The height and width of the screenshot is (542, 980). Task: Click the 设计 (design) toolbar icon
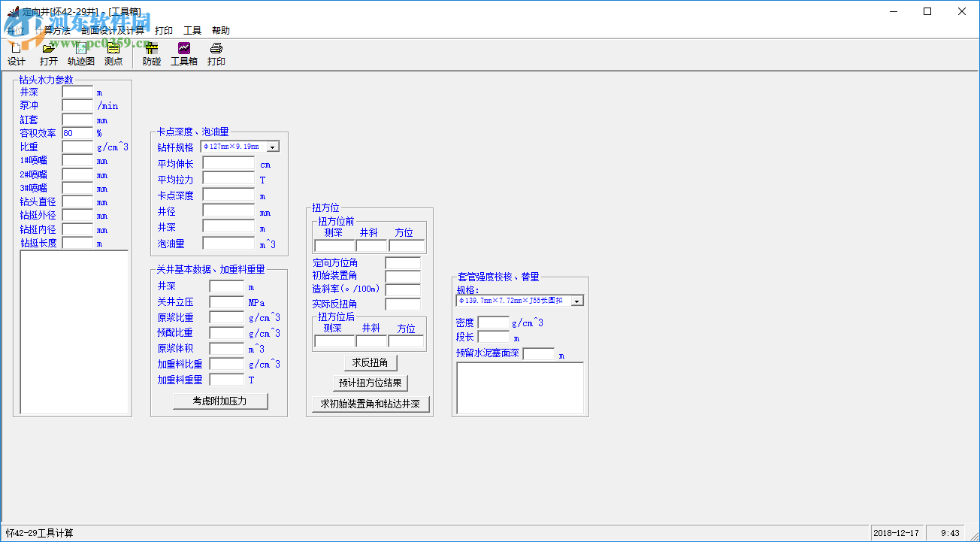pyautogui.click(x=16, y=54)
